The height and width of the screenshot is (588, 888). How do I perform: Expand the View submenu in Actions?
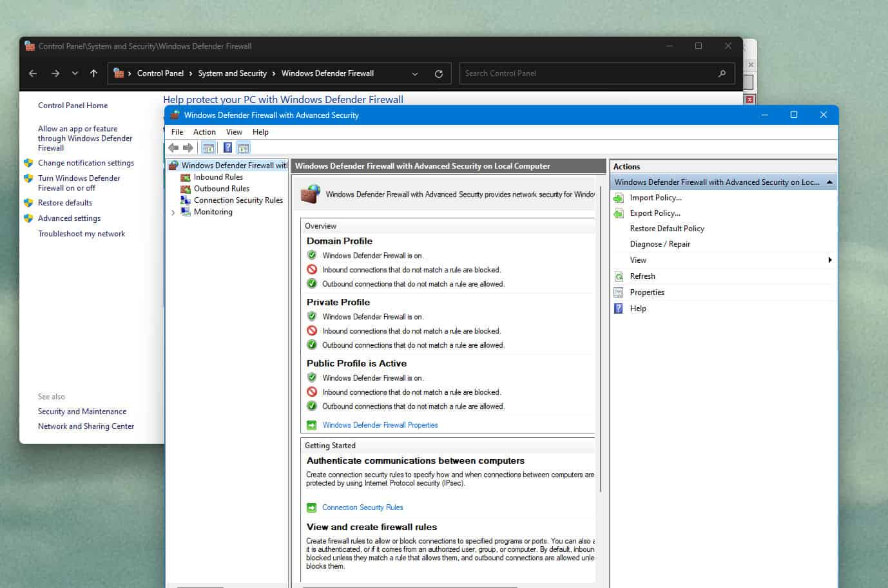pos(829,260)
